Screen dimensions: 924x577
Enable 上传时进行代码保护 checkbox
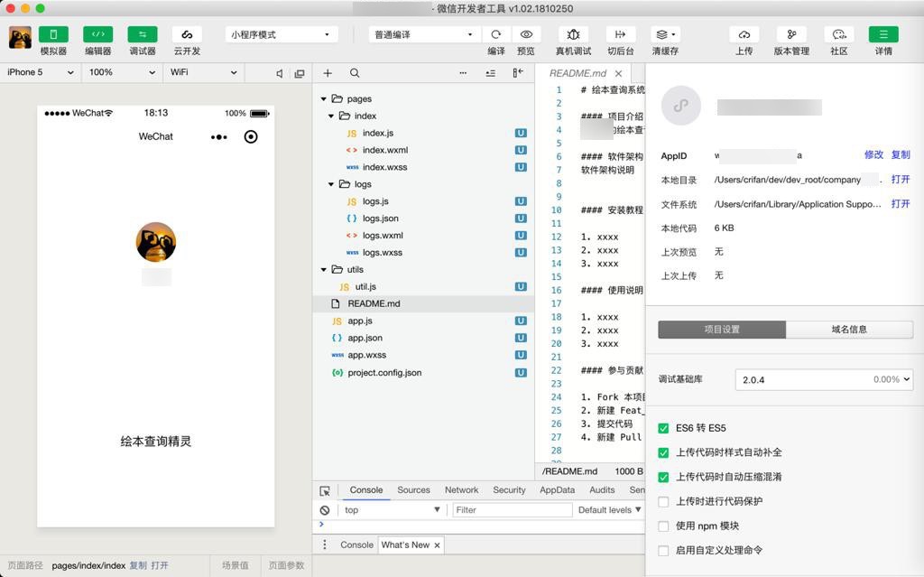[663, 501]
